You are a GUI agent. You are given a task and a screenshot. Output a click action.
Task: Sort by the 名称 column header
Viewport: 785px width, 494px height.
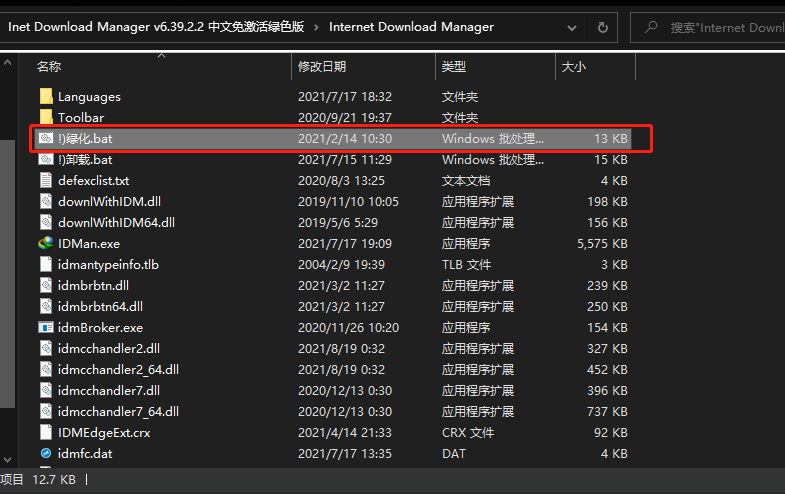(x=49, y=67)
